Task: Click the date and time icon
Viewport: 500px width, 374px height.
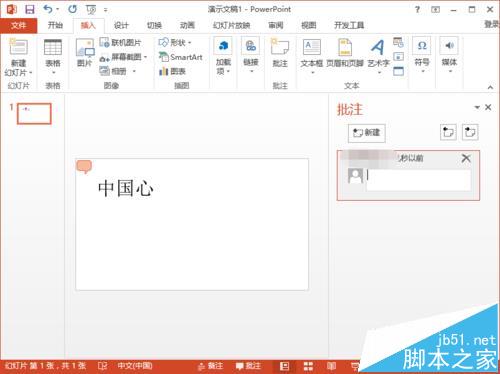Action: (398, 42)
